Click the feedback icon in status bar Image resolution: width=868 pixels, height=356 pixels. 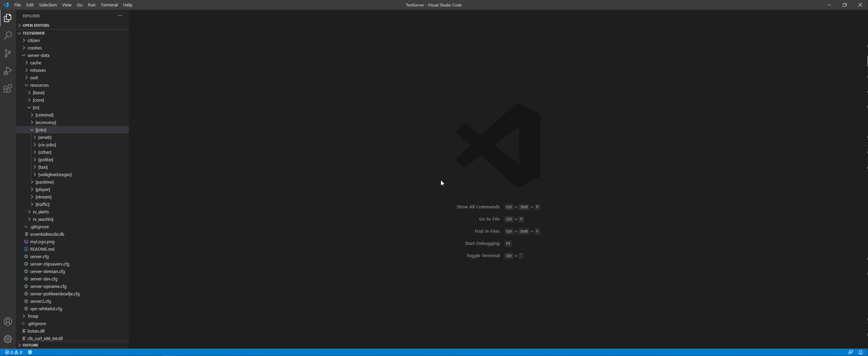[850, 352]
